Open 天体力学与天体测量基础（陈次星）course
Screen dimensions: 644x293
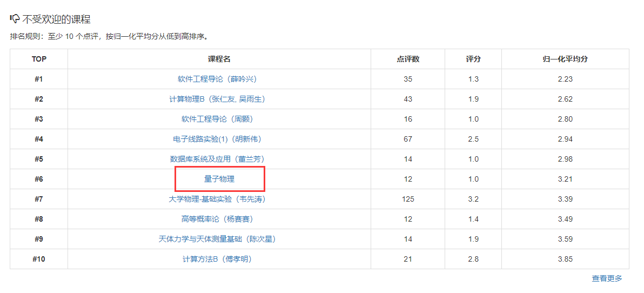point(217,239)
